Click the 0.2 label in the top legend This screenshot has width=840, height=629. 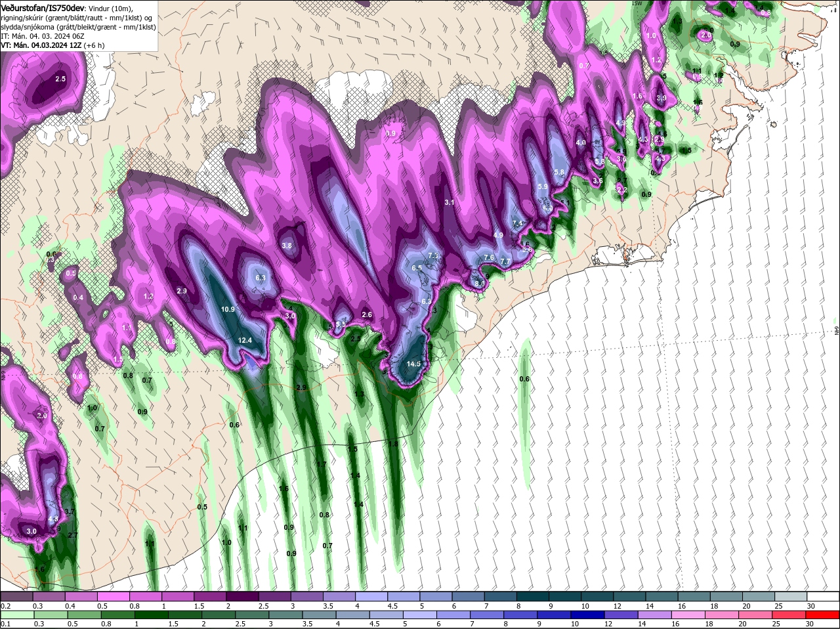5,605
